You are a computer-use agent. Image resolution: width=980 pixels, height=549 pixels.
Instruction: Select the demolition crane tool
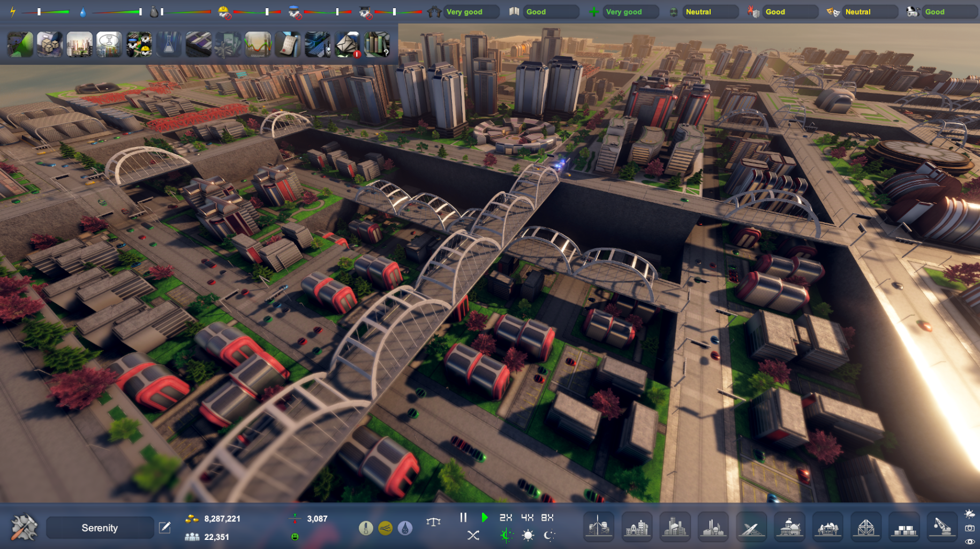[x=943, y=527]
